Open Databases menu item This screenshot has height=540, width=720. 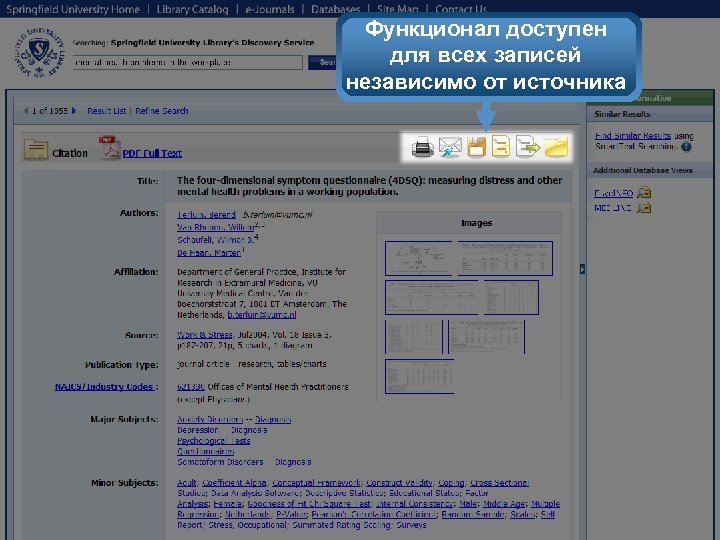point(336,9)
